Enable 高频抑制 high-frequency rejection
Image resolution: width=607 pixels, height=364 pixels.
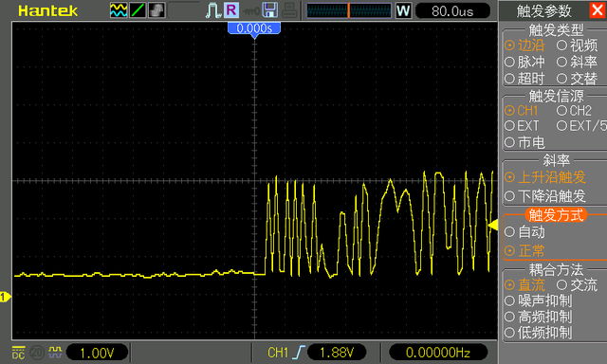[x=539, y=317]
